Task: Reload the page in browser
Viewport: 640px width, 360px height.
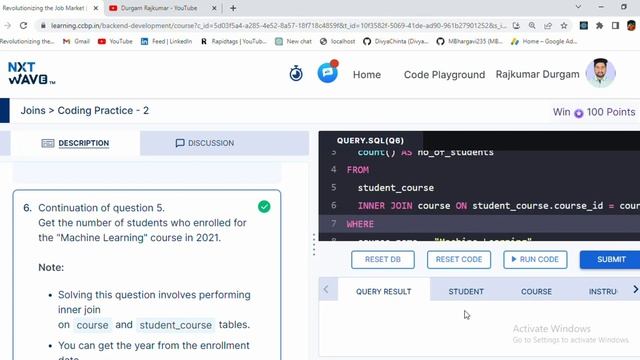Action: coord(24,25)
